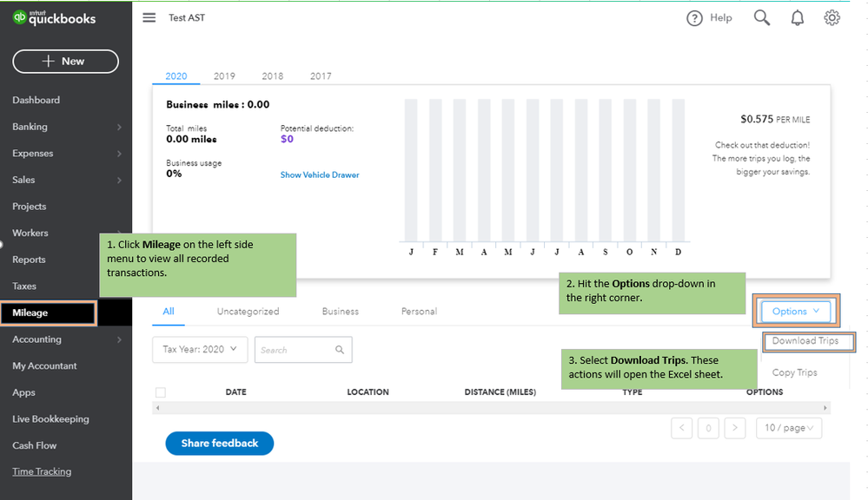
Task: Open the Show Vehicle Drawer link
Action: coord(320,175)
